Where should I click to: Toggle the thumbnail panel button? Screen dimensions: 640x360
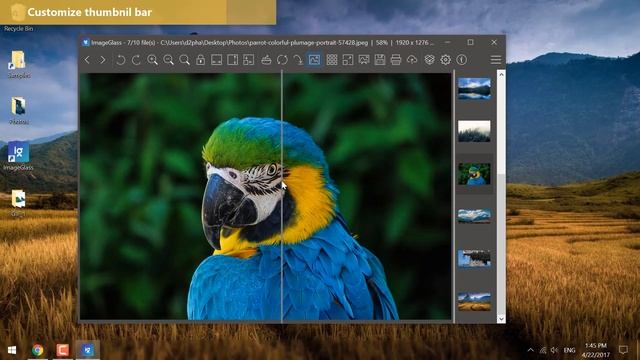[x=314, y=60]
